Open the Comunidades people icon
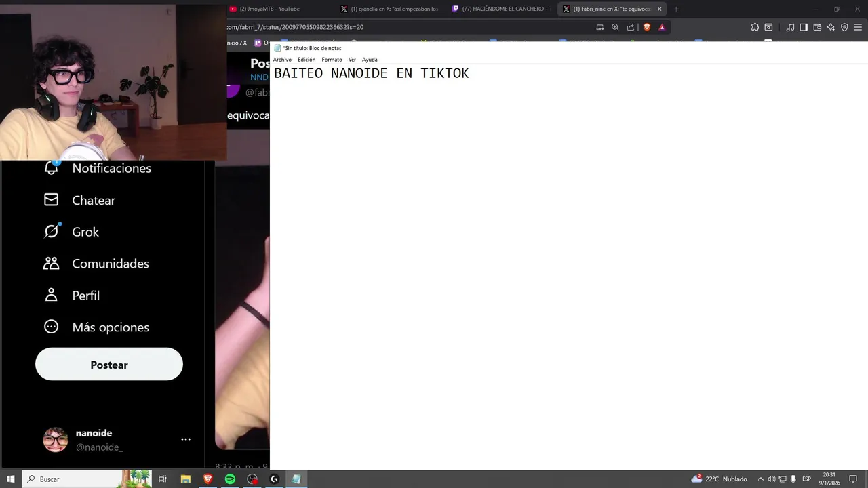The height and width of the screenshot is (488, 868). tap(51, 263)
